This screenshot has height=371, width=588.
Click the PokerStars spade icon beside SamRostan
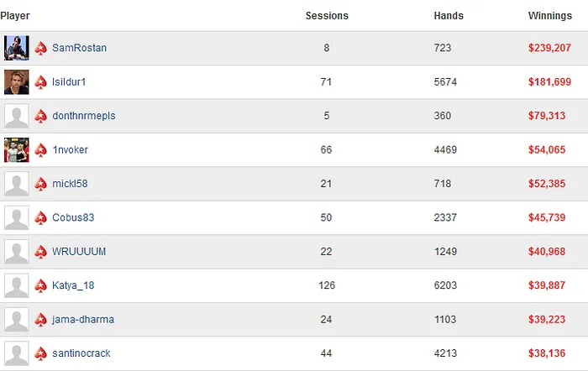click(40, 49)
